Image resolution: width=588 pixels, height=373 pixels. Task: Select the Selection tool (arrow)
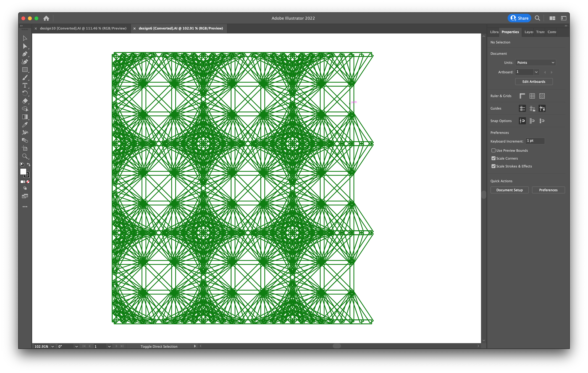coord(24,38)
